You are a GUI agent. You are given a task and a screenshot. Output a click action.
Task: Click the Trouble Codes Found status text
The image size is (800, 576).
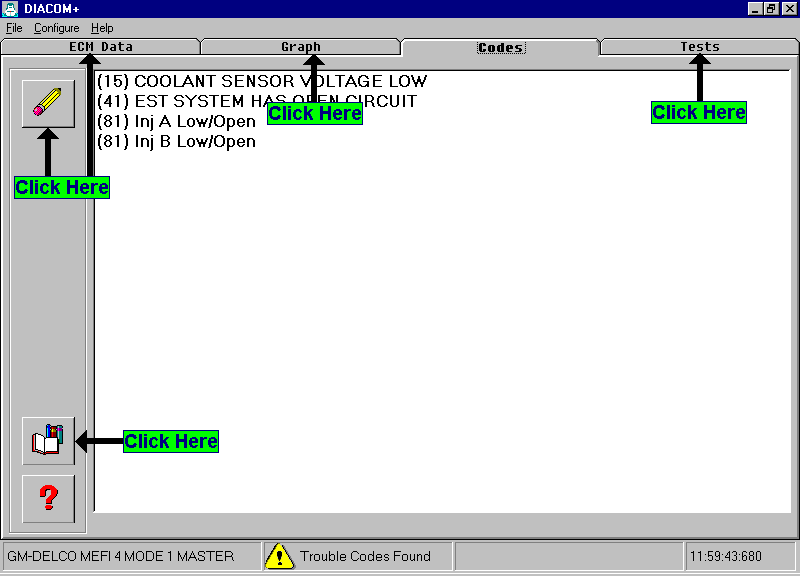365,557
